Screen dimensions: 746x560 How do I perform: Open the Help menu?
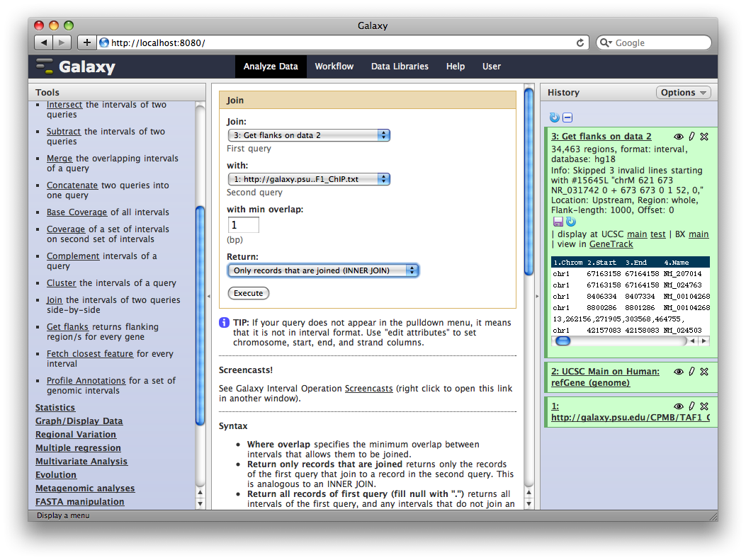point(456,67)
